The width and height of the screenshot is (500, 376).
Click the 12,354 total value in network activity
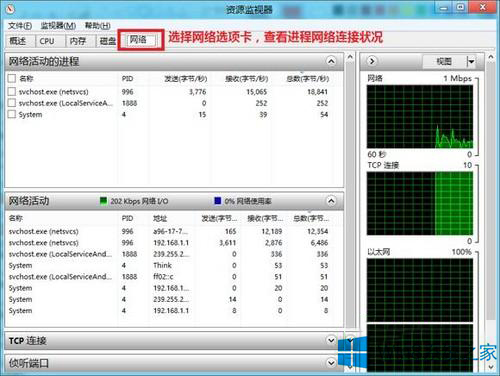click(x=318, y=231)
